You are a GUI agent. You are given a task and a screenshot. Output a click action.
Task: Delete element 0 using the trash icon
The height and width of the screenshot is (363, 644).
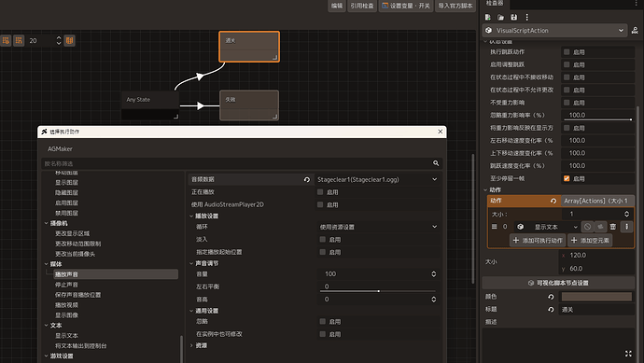pos(613,227)
